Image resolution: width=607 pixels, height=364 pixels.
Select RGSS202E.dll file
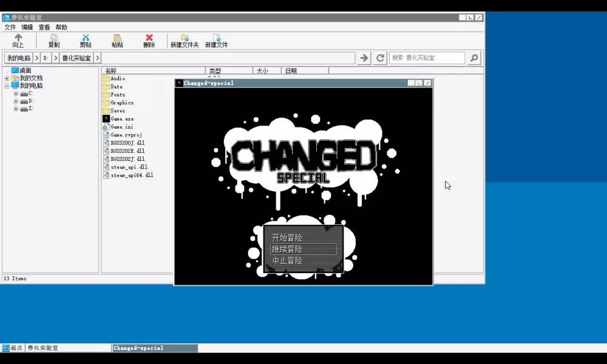[x=124, y=151]
